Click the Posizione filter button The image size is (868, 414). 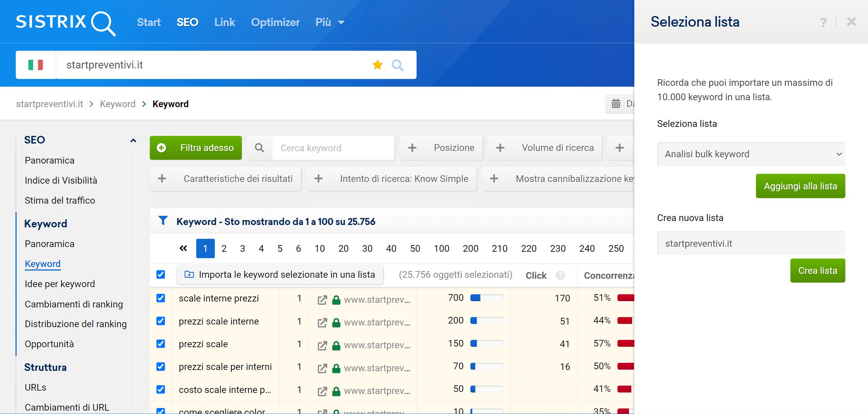click(441, 148)
